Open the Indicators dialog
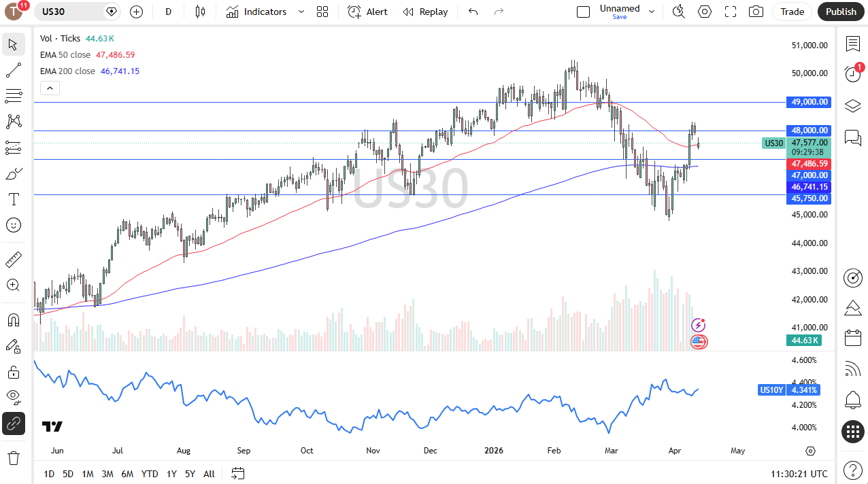 click(257, 12)
